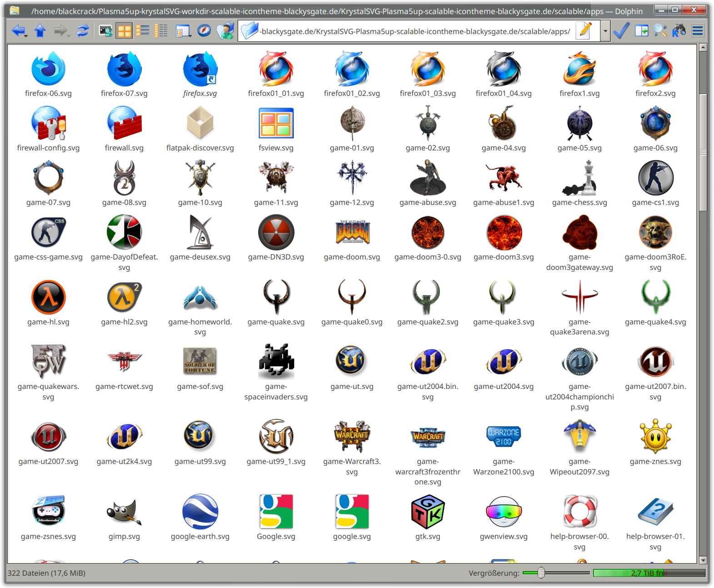Reload the current folder view
This screenshot has height=588, width=714.
[x=83, y=31]
